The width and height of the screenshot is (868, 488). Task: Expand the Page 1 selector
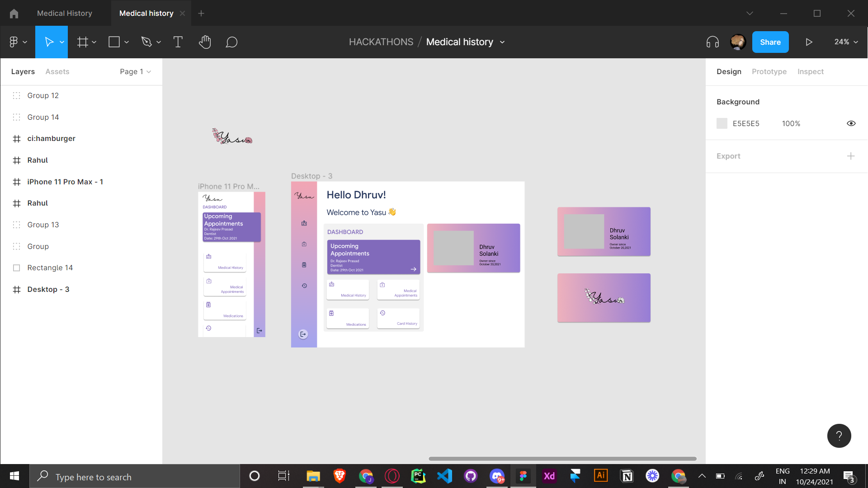pos(135,71)
